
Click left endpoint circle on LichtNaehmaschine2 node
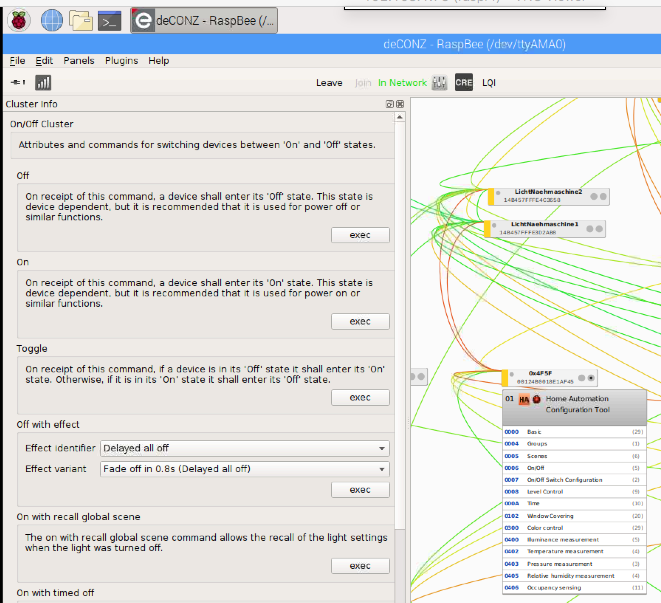[594, 197]
